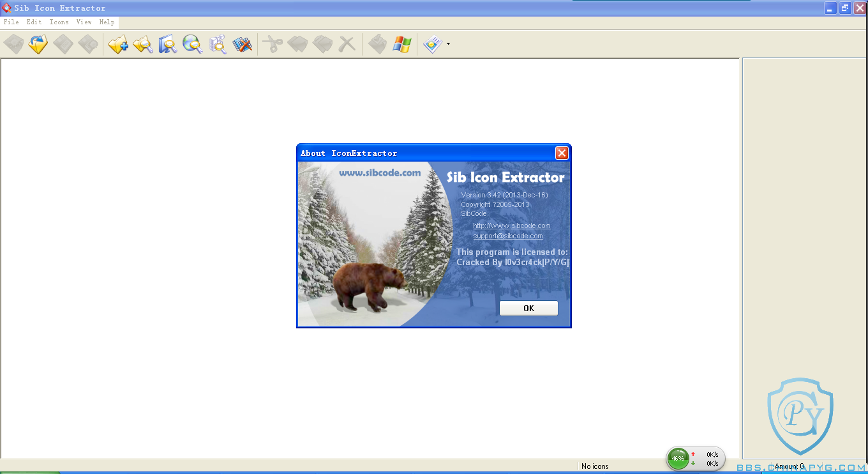Click the view style icon in toolbar
The width and height of the screenshot is (868, 474).
(433, 44)
